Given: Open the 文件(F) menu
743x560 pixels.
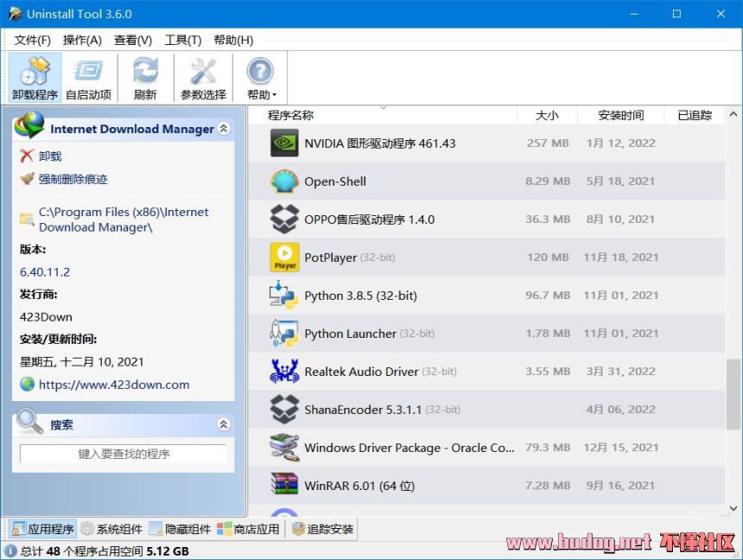Looking at the screenshot, I should [x=32, y=41].
